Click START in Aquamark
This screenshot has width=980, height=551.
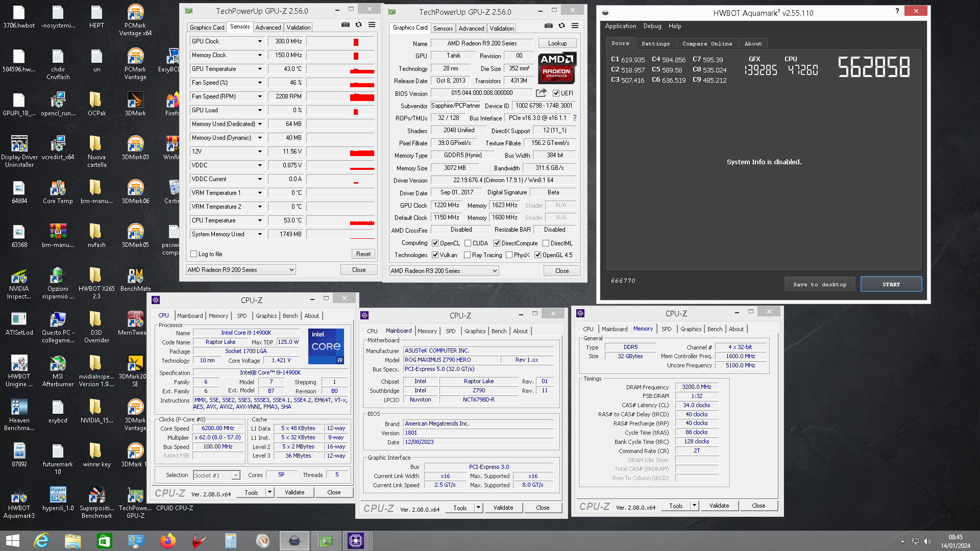tap(891, 284)
